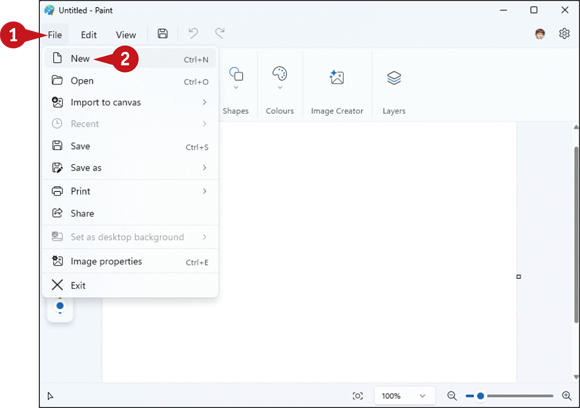Click the vertical scrollbar thumb
Image resolution: width=580 pixels, height=408 pixels.
tap(576, 234)
